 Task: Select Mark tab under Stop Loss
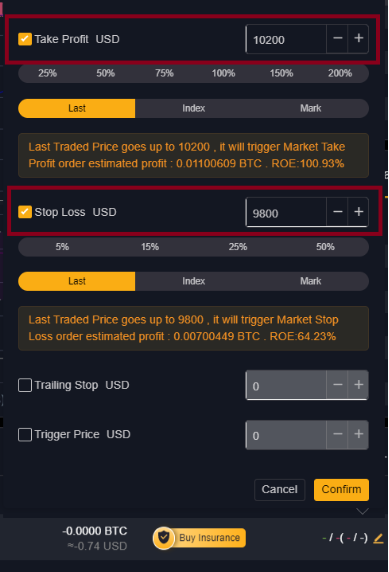click(311, 281)
